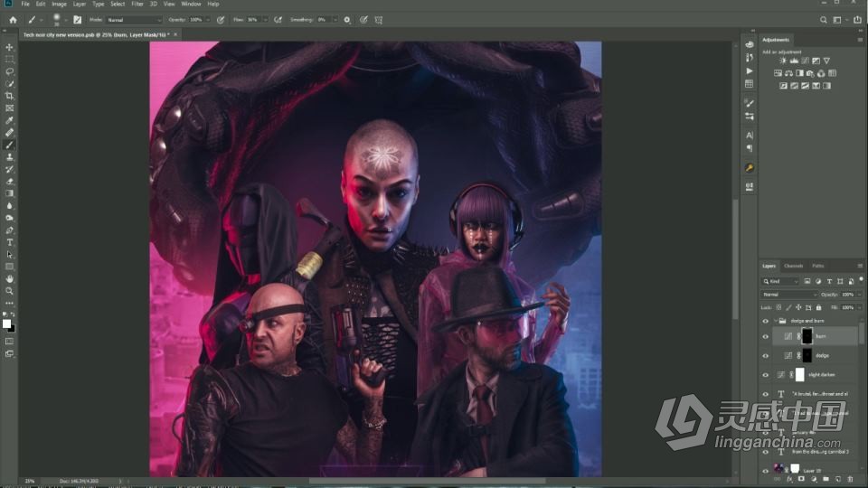Image resolution: width=868 pixels, height=488 pixels.
Task: Switch to the Channels tab
Action: [793, 266]
